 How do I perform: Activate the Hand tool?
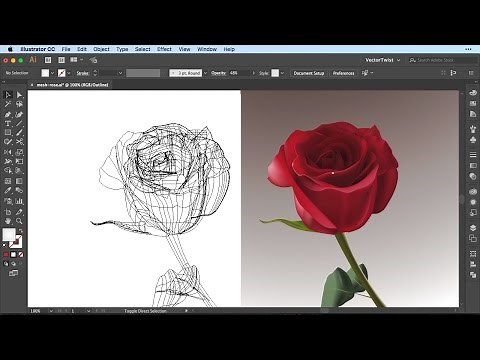[8, 221]
